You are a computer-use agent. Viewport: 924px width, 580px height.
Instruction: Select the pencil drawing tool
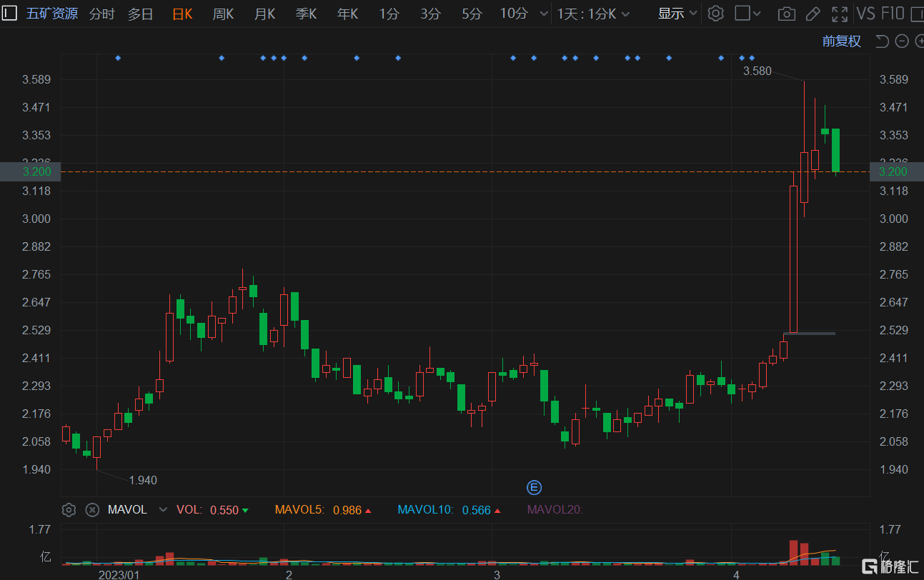(x=813, y=13)
